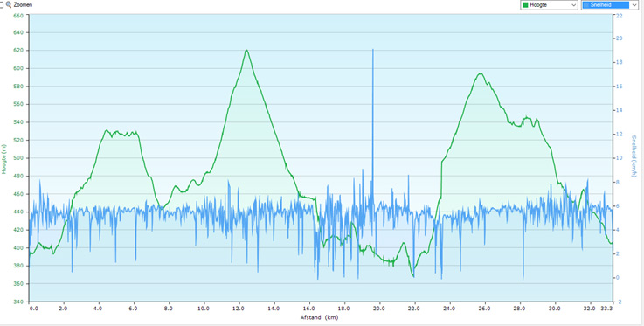This screenshot has width=644, height=326.
Task: Open the Hoogte series dropdown
Action: [x=549, y=5]
